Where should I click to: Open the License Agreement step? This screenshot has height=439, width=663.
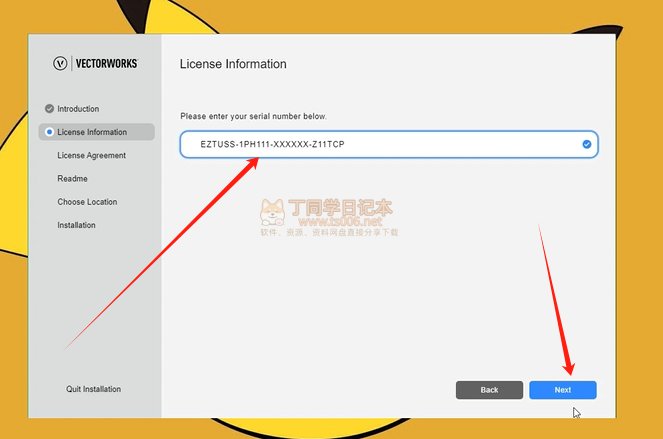(x=91, y=155)
